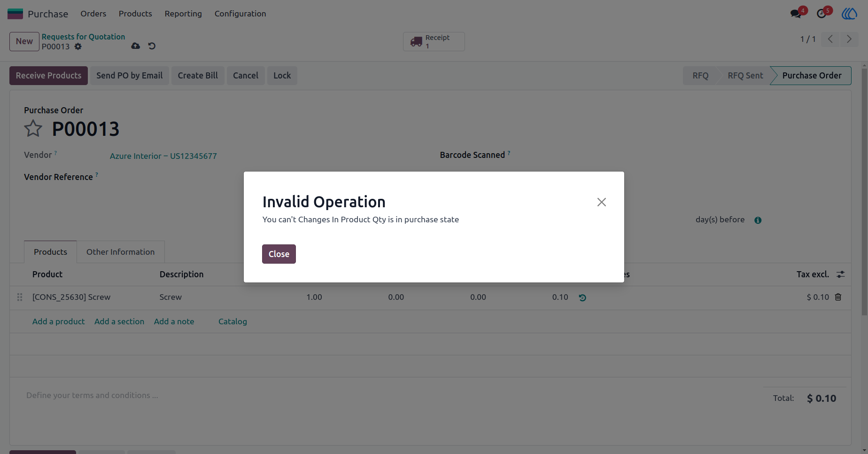868x454 pixels.
Task: Open the Purchase app home icon
Action: pyautogui.click(x=15, y=14)
